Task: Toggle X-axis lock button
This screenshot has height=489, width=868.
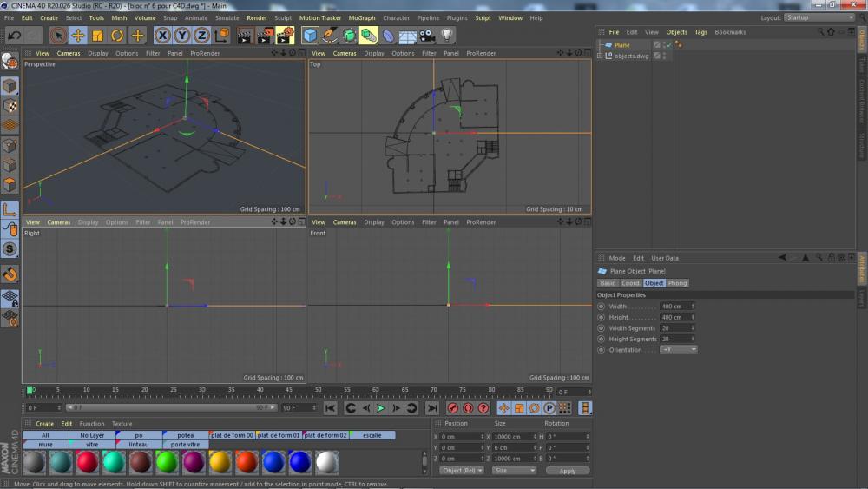Action: coord(162,36)
